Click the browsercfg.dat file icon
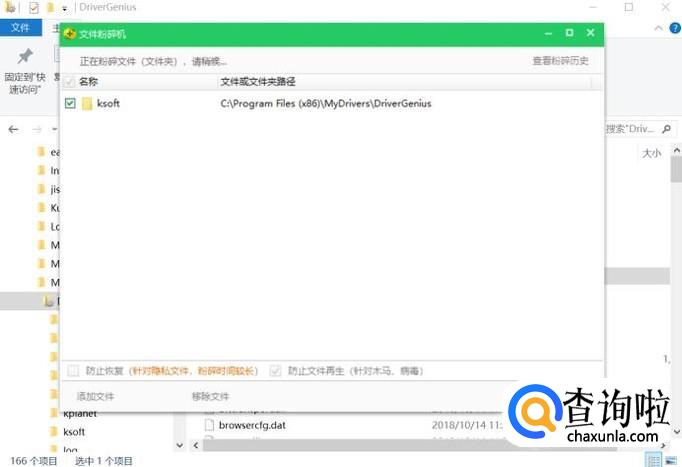The height and width of the screenshot is (467, 682). [209, 425]
